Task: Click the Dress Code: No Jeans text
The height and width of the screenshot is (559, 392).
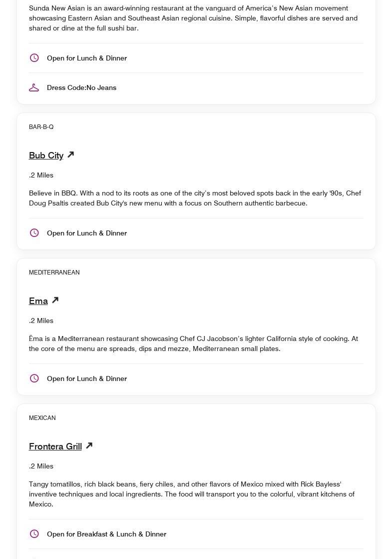Action: pos(81,87)
